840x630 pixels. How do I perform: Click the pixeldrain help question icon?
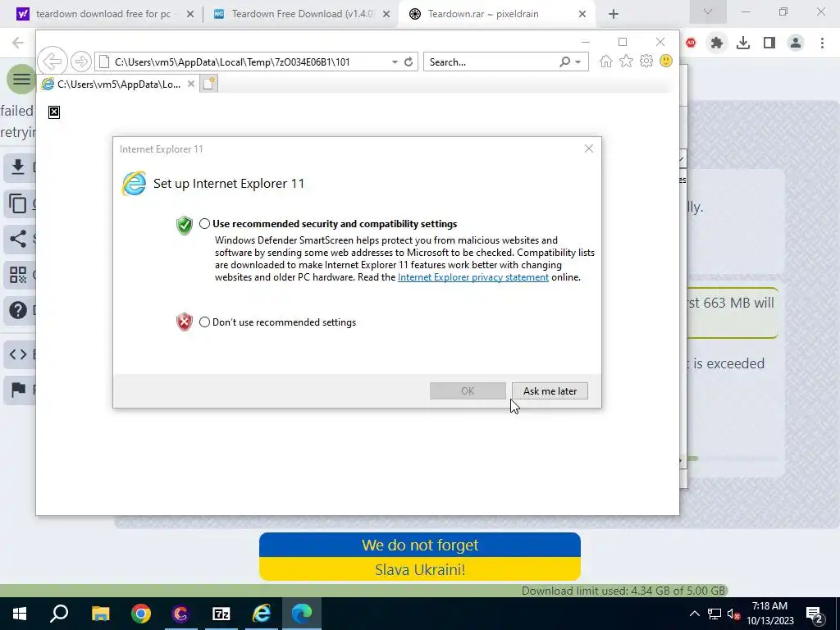coord(18,310)
